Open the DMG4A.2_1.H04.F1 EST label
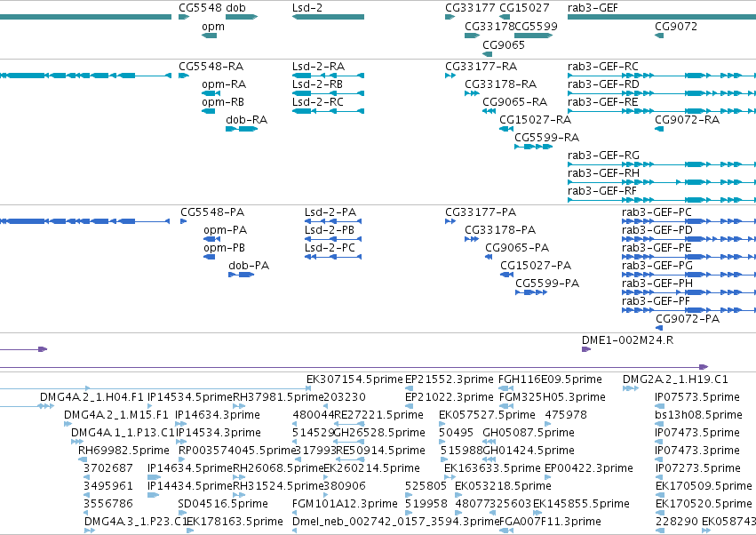The width and height of the screenshot is (756, 535). [x=92, y=397]
